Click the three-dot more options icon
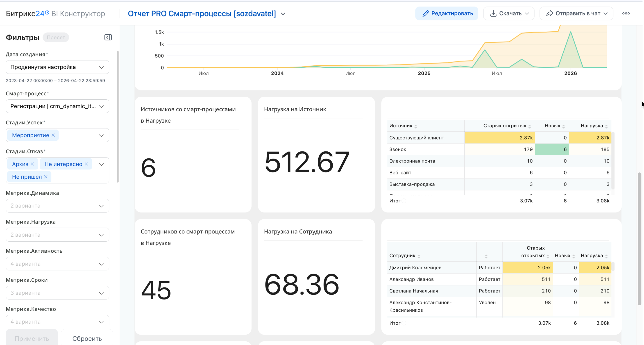644x345 pixels. coord(626,14)
